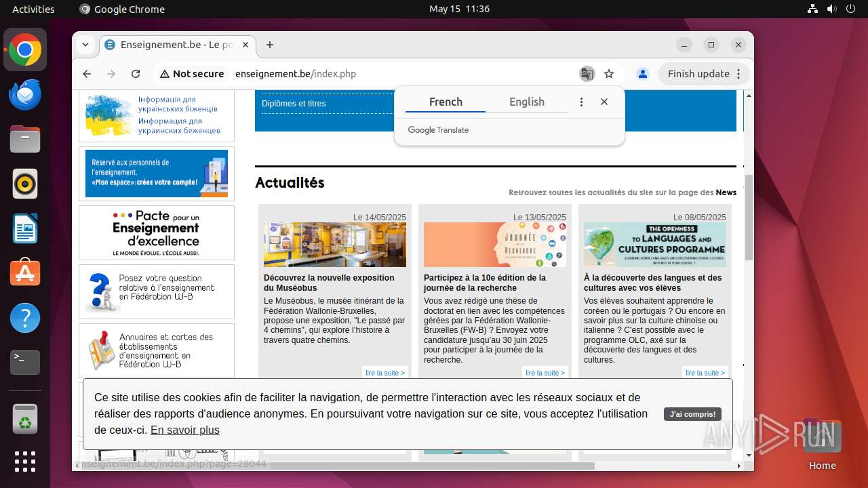Close the Enseignement.be tab
This screenshot has width=868, height=488.
tap(245, 45)
